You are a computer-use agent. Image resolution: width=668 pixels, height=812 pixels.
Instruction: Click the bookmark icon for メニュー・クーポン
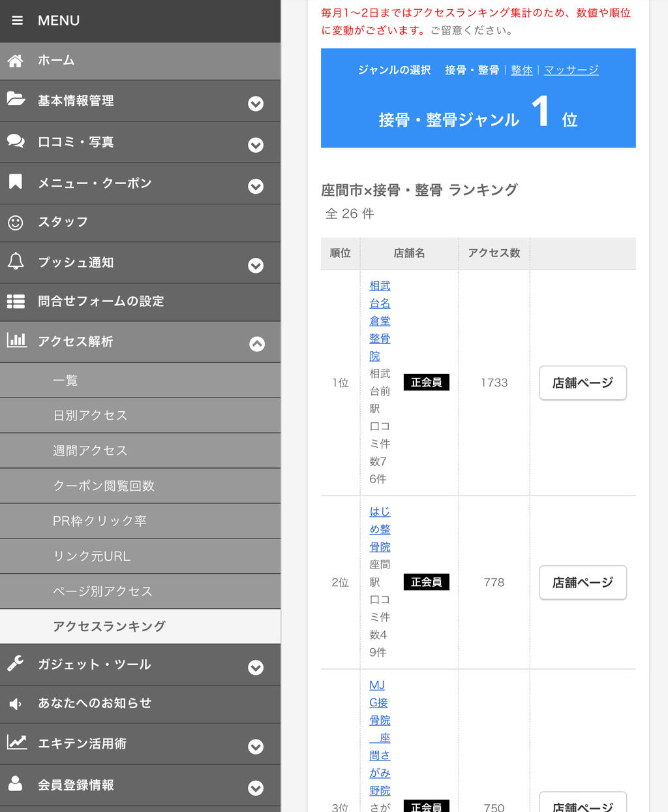coord(16,181)
